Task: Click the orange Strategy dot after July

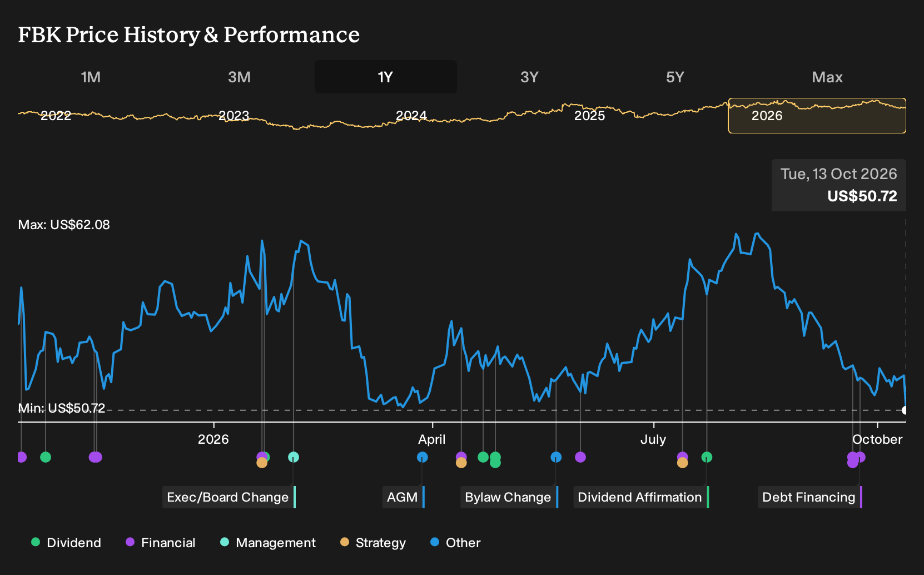Action: (x=683, y=463)
